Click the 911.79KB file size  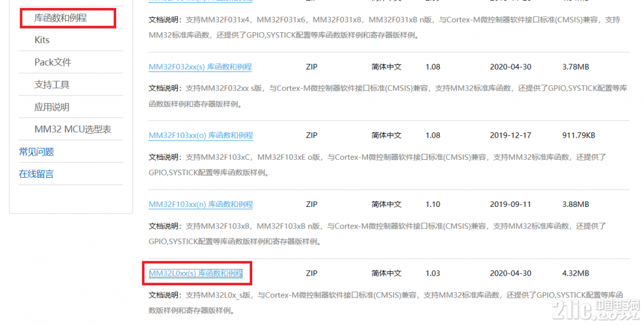click(x=578, y=135)
